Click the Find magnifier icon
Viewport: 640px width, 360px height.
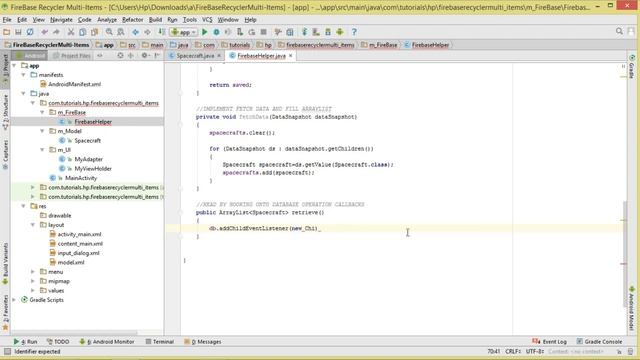(109, 32)
